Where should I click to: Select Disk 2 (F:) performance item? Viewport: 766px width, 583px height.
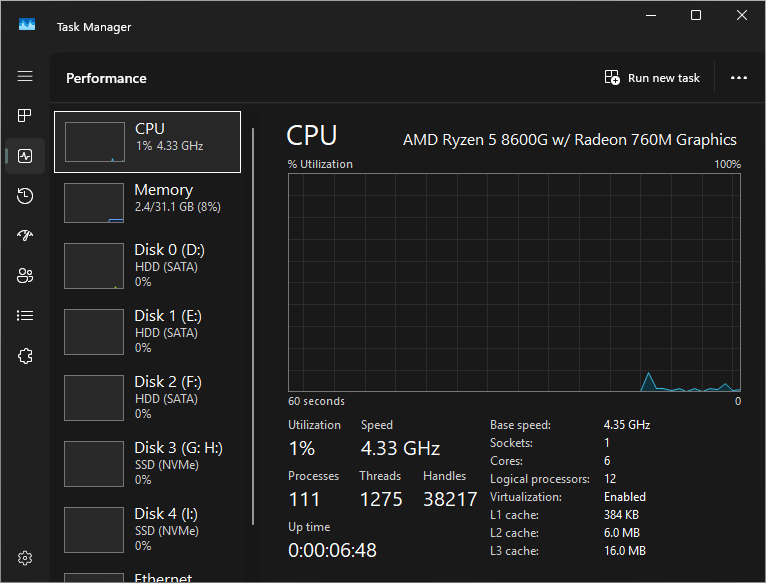tap(148, 397)
